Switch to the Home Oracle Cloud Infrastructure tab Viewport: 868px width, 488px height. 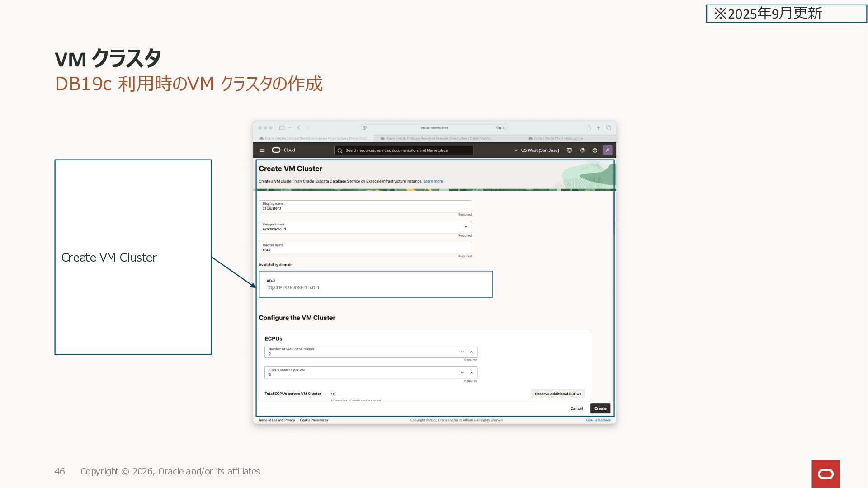(x=556, y=139)
